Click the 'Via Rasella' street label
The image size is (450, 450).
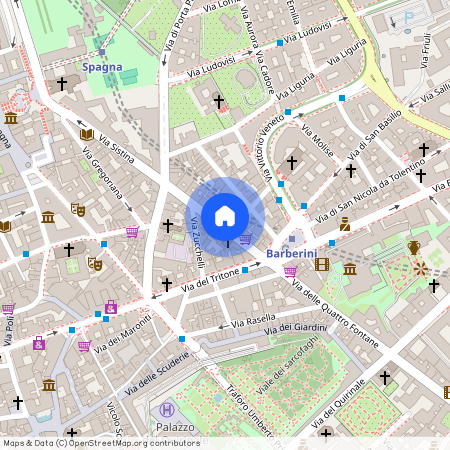tap(253, 321)
